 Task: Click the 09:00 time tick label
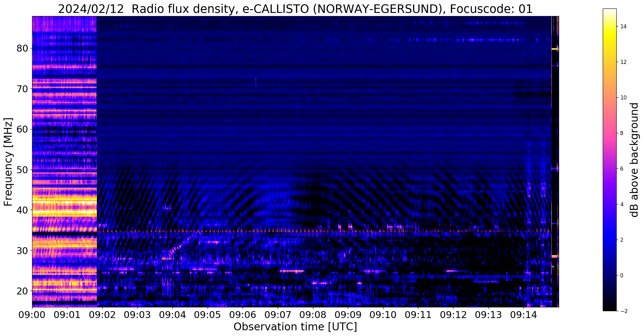32,315
